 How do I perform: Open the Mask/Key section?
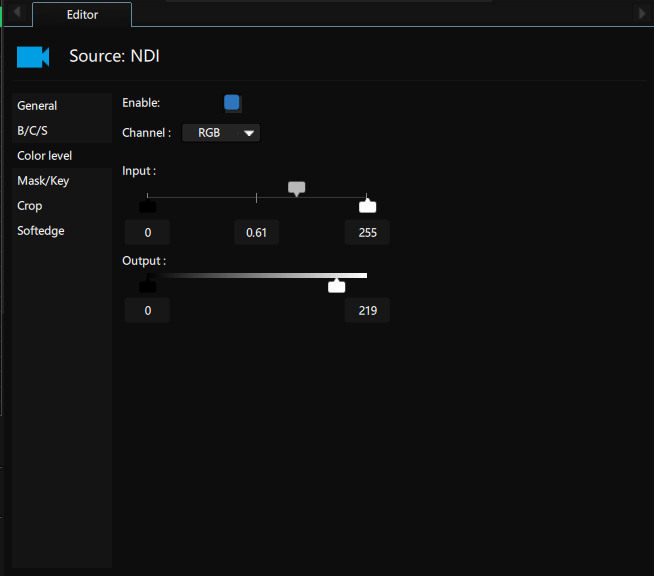click(x=43, y=181)
